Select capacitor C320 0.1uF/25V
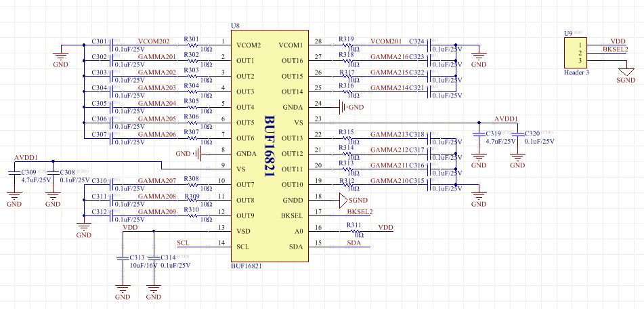The image size is (644, 309). point(517,134)
